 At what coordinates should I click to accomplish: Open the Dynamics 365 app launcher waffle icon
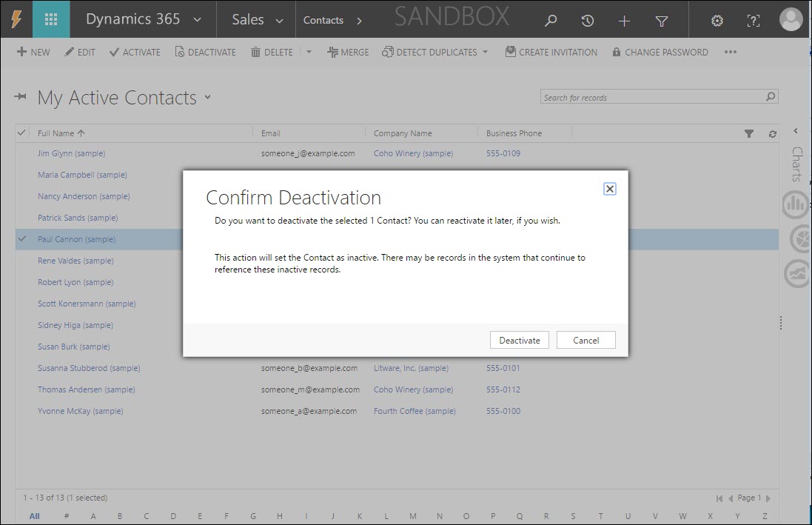[x=50, y=18]
